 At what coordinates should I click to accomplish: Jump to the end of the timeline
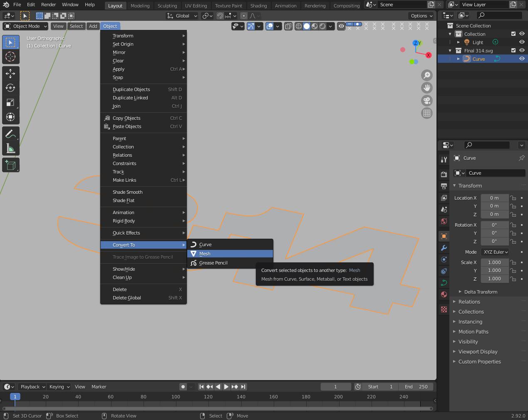click(x=243, y=386)
